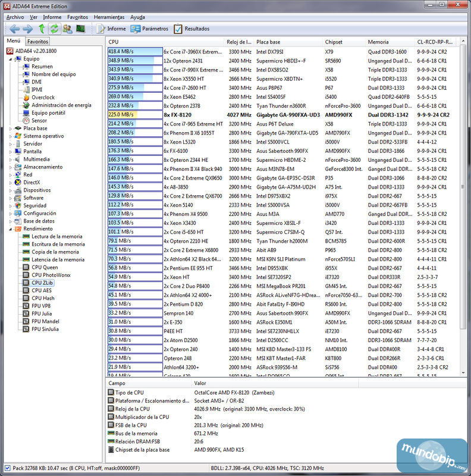This screenshot has width=471, height=476.
Task: Open the Informe menu
Action: pyautogui.click(x=52, y=17)
